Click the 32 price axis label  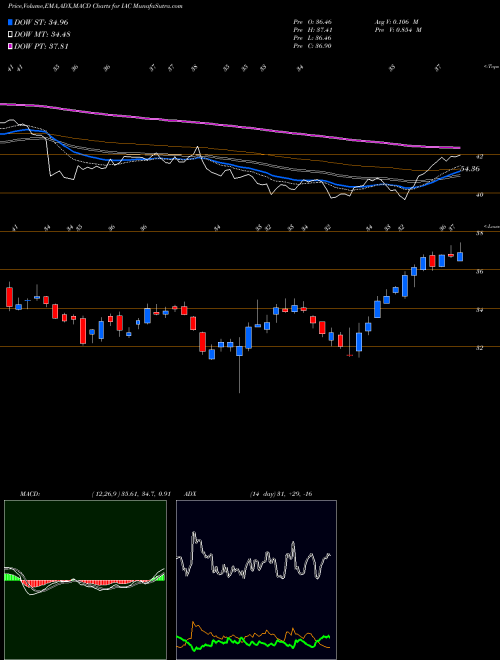coord(479,348)
